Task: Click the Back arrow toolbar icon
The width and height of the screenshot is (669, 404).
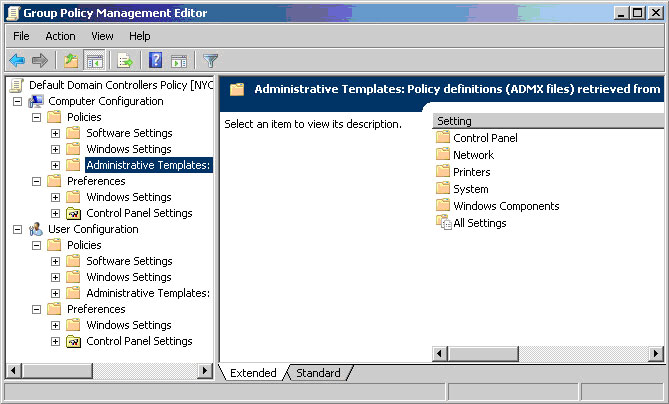Action: pyautogui.click(x=17, y=60)
